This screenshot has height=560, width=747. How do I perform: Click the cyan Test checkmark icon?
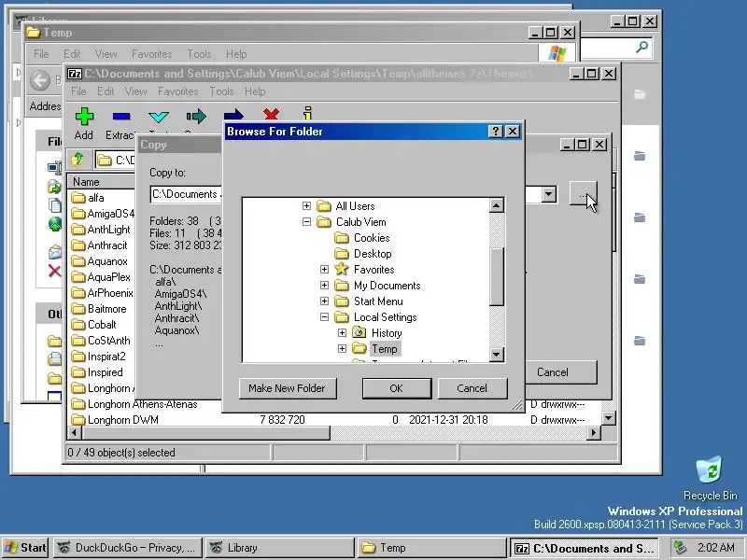(159, 117)
